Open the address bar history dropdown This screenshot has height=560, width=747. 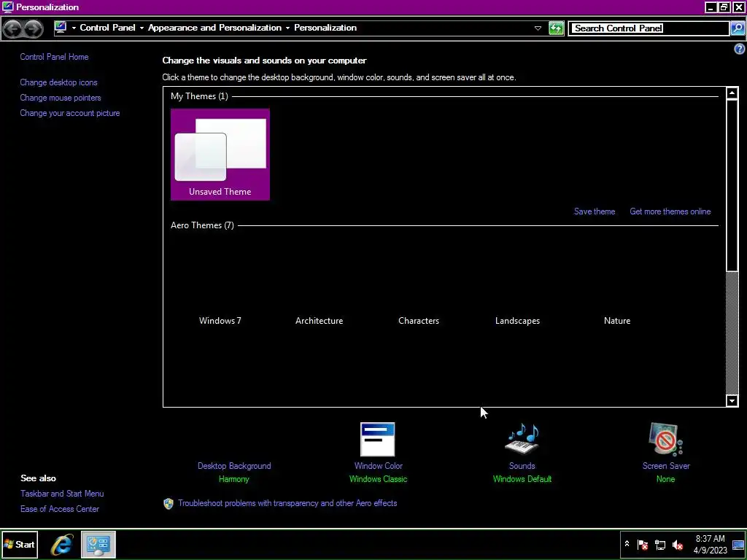(538, 28)
